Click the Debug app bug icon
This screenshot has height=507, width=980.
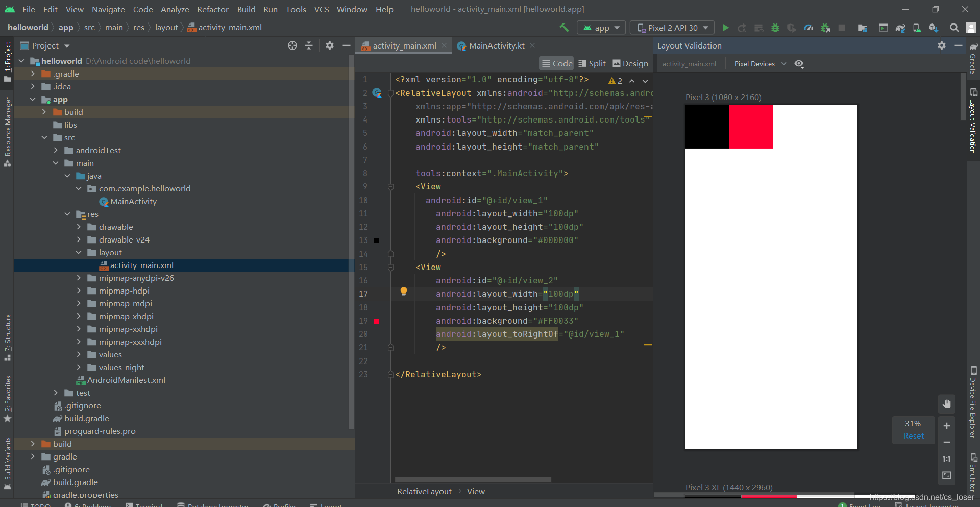tap(775, 28)
